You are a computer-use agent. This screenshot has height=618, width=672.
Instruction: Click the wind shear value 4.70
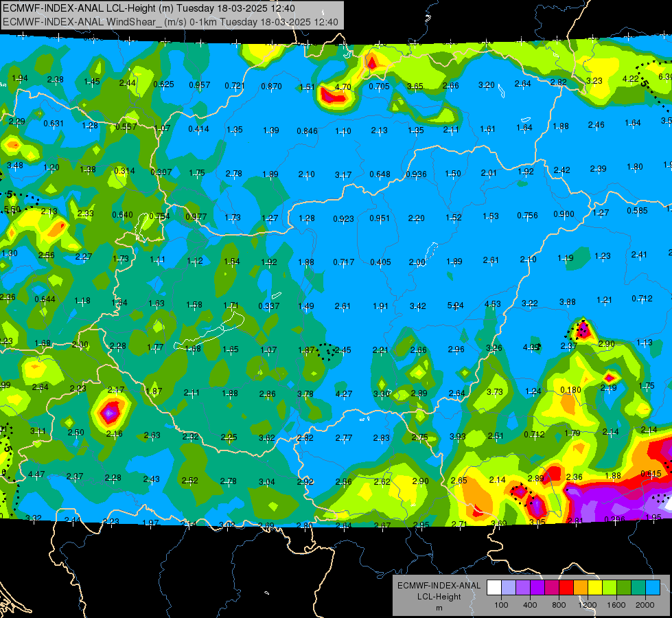tap(343, 87)
